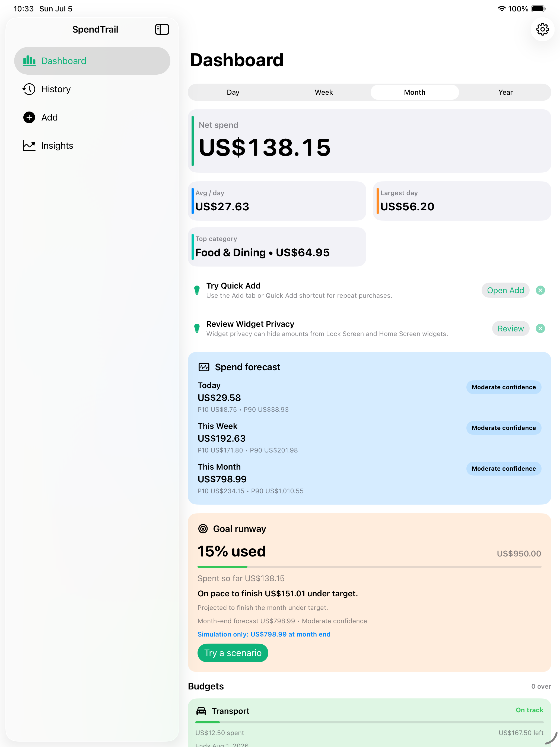
Task: Click the Goal runway progress bar
Action: pyautogui.click(x=369, y=567)
